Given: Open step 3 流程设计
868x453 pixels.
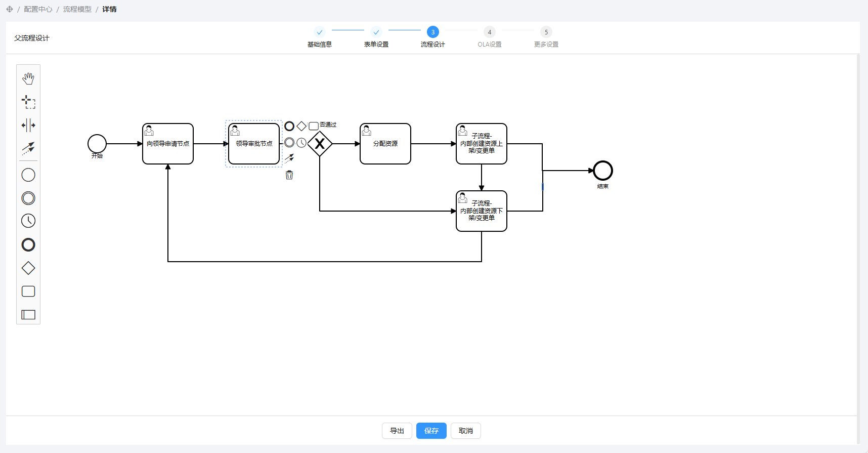Looking at the screenshot, I should pos(433,37).
